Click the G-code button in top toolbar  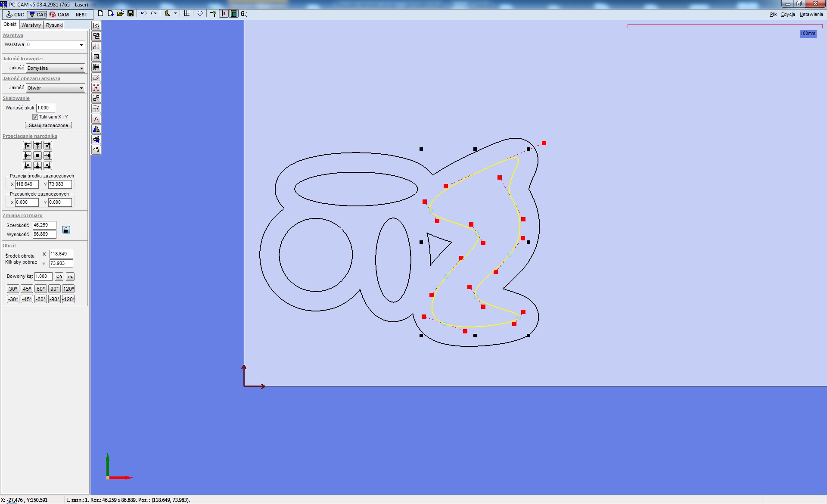[x=243, y=14]
